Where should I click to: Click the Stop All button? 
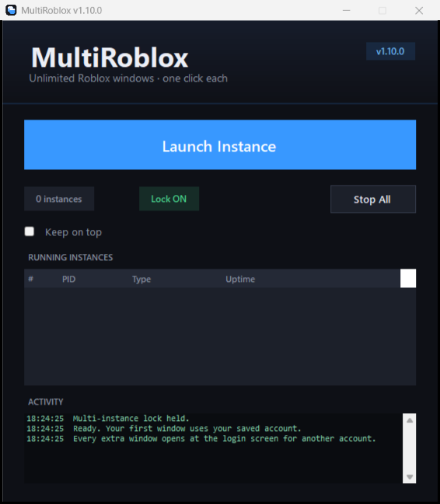373,199
